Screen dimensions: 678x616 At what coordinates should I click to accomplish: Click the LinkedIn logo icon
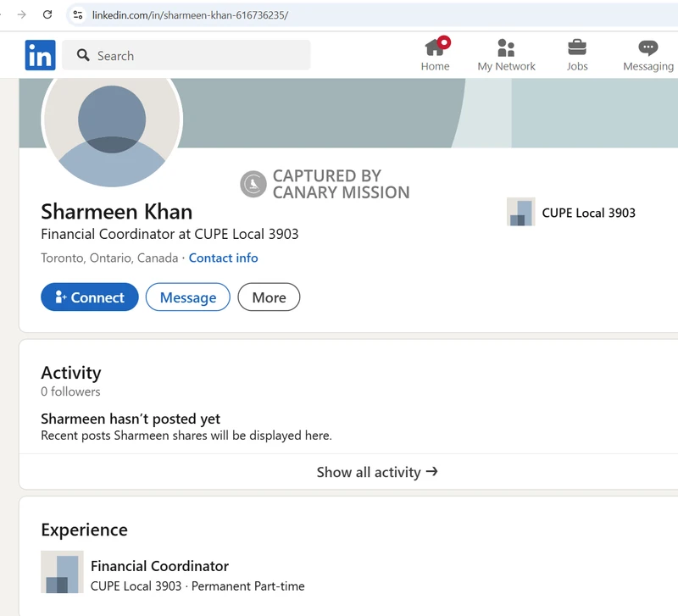[x=40, y=55]
